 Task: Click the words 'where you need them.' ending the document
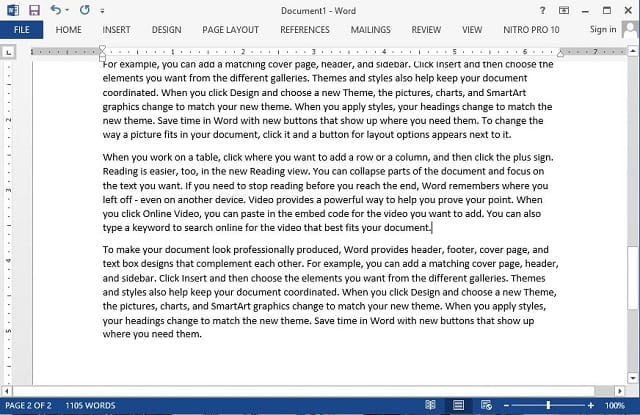[152, 334]
